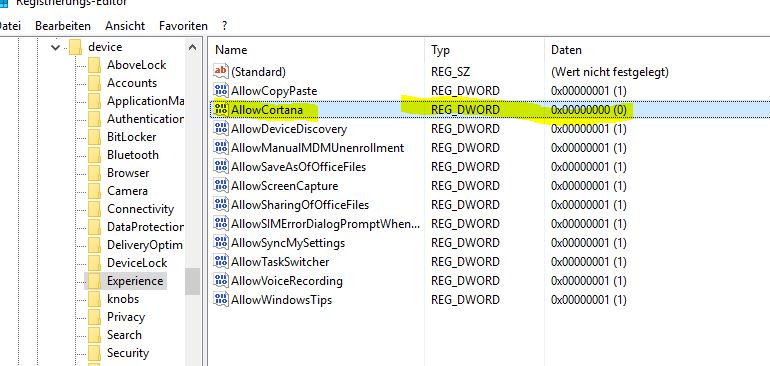Click the AllowSaveAsOfOfficeFiles DWORD icon

[221, 167]
